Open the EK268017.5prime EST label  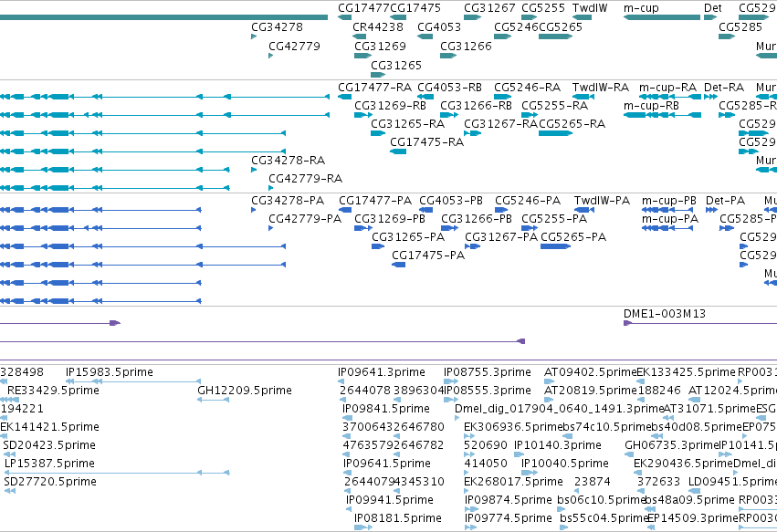(x=513, y=482)
